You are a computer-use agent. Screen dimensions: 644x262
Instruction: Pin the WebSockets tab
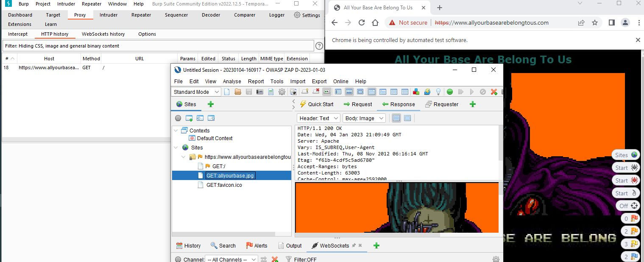(354, 245)
